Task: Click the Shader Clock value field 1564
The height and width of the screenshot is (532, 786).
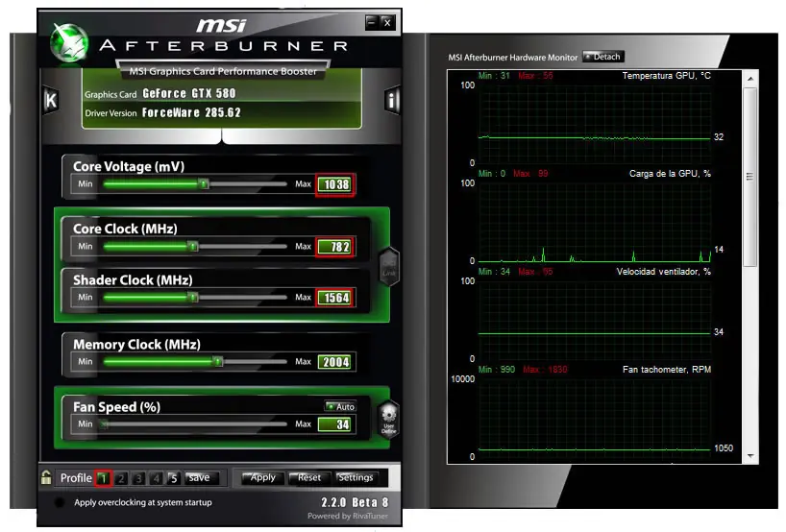Action: 335,298
